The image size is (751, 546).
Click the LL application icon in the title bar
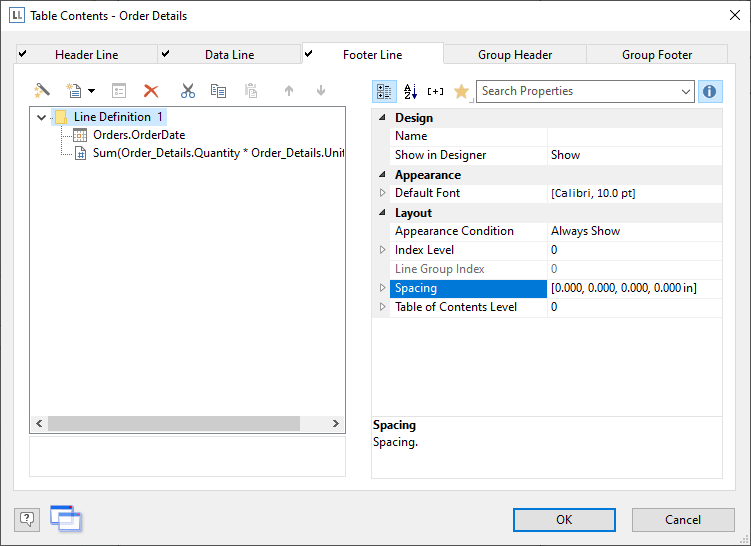point(17,15)
